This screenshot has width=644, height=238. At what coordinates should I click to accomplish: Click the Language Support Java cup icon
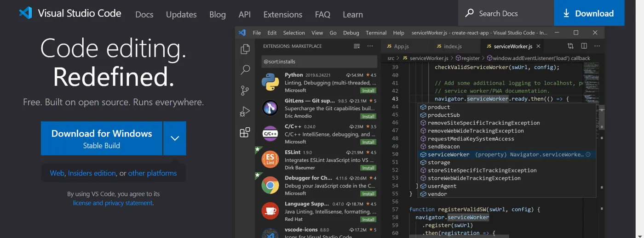point(270,211)
